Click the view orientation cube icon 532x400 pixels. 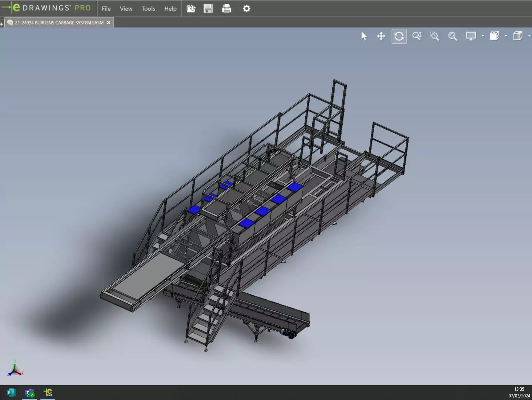click(x=495, y=36)
